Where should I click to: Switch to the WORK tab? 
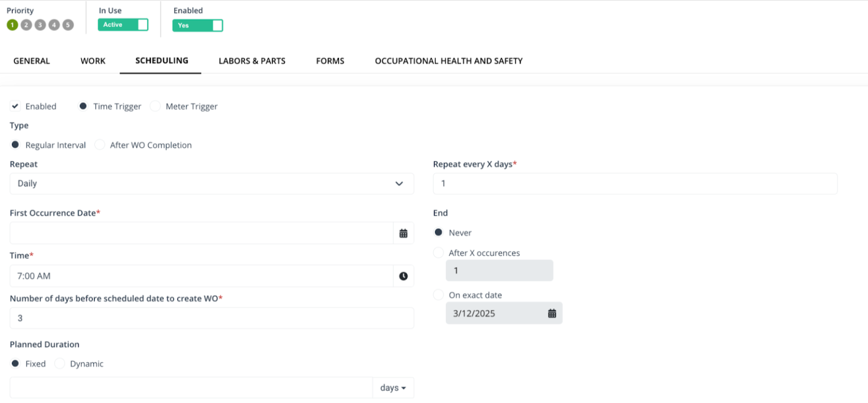pyautogui.click(x=93, y=61)
